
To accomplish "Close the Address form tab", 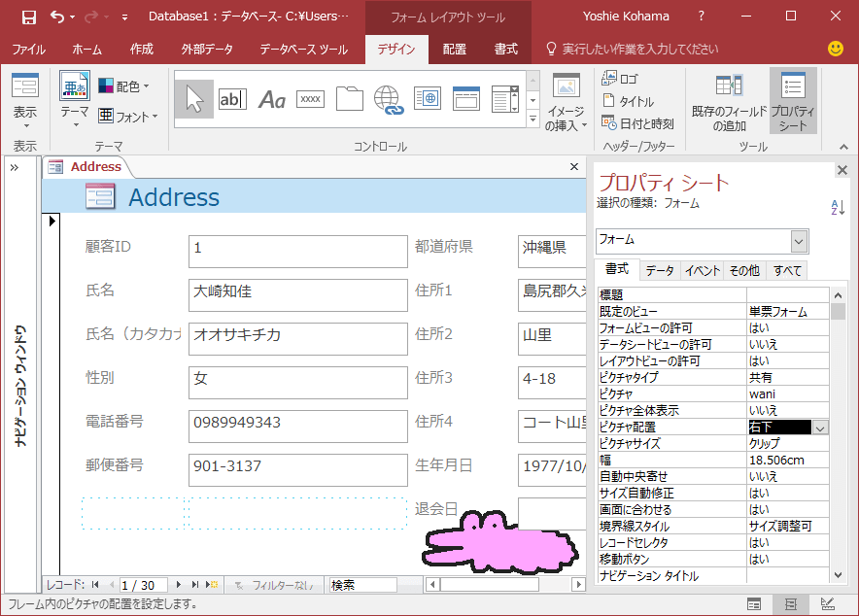I will coord(574,166).
